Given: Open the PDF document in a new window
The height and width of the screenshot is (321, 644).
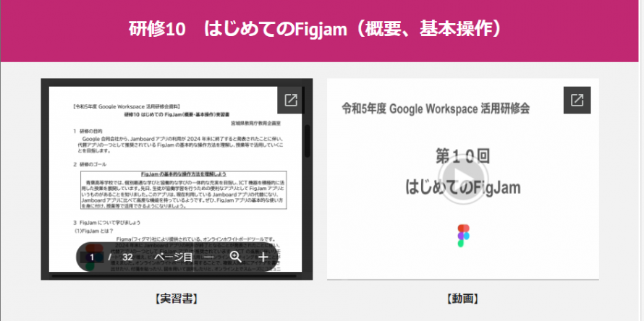Looking at the screenshot, I should (290, 100).
